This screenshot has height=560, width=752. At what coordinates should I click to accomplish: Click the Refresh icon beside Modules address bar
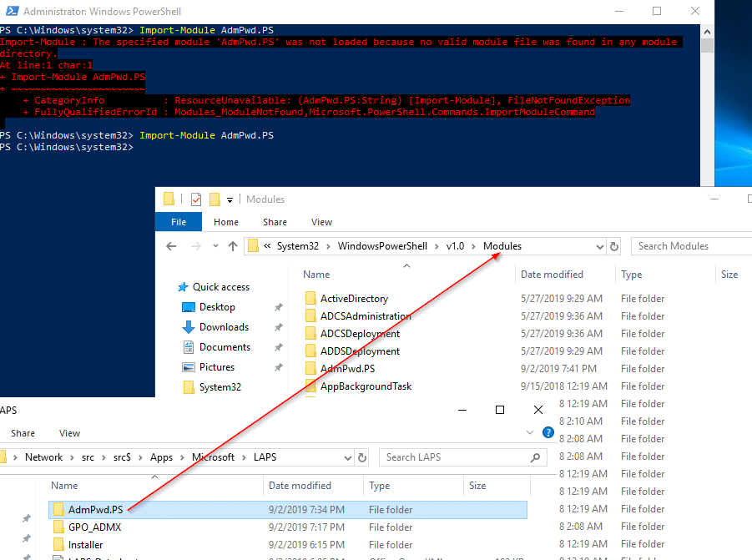614,245
